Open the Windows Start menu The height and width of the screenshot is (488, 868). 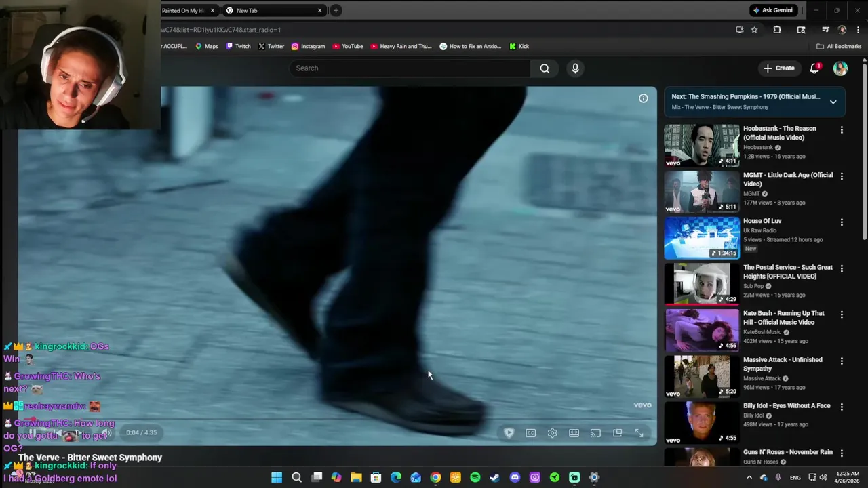click(x=277, y=478)
